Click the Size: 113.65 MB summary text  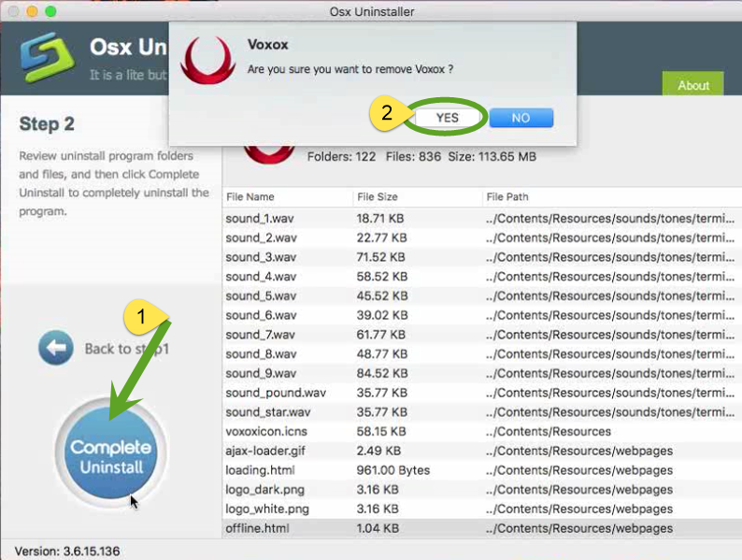coord(492,157)
